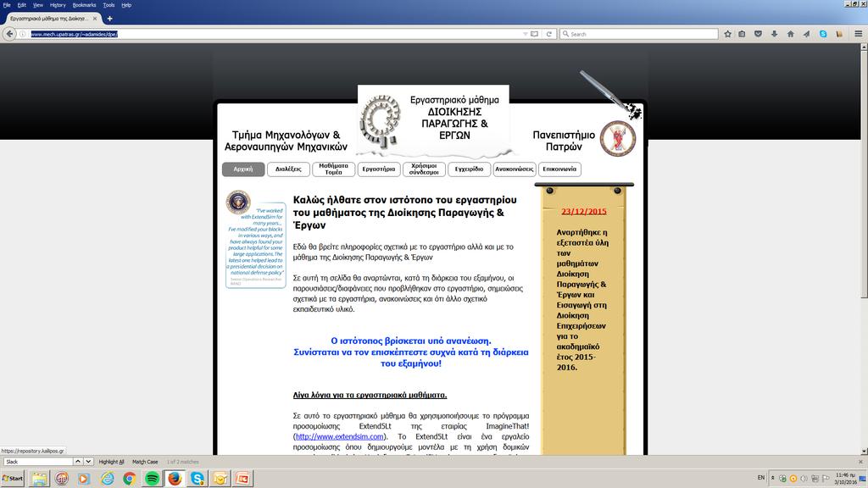Select the Αρχική navigation button
This screenshot has width=868, height=488.
point(243,169)
